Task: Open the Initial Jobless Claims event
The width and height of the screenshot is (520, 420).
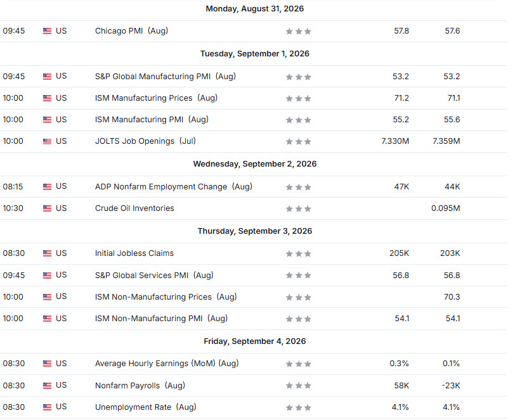Action: pos(134,253)
